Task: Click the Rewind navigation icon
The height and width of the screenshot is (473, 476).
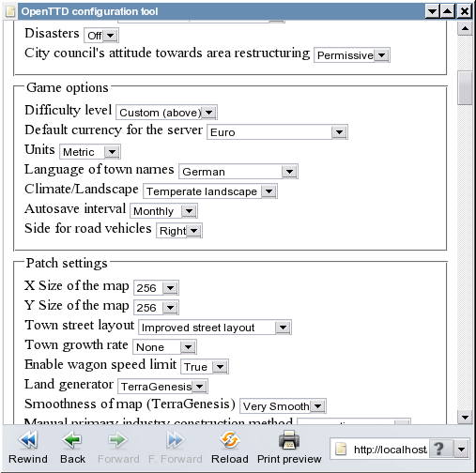Action: pyautogui.click(x=28, y=440)
